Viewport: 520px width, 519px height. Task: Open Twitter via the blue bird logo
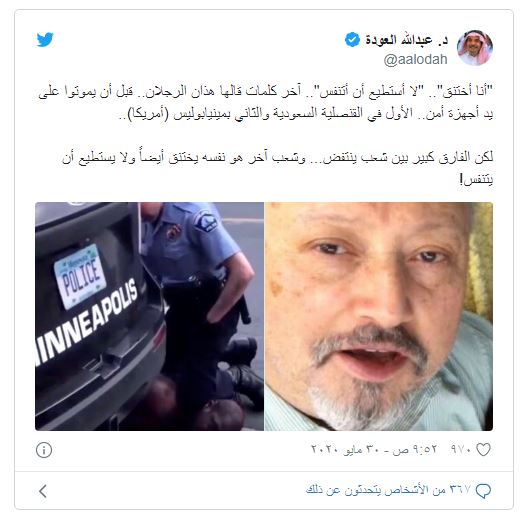45,40
